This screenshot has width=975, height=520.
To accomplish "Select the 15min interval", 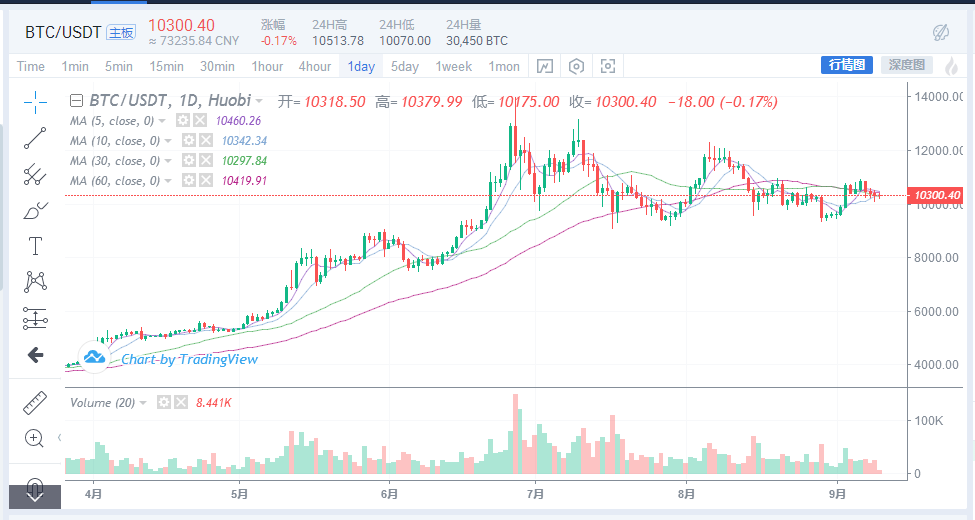I will point(166,67).
